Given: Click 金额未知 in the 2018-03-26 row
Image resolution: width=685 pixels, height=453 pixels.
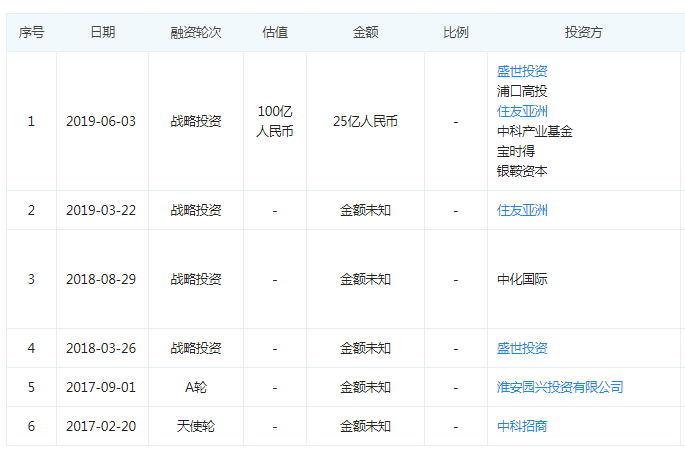Looking at the screenshot, I should (366, 349).
